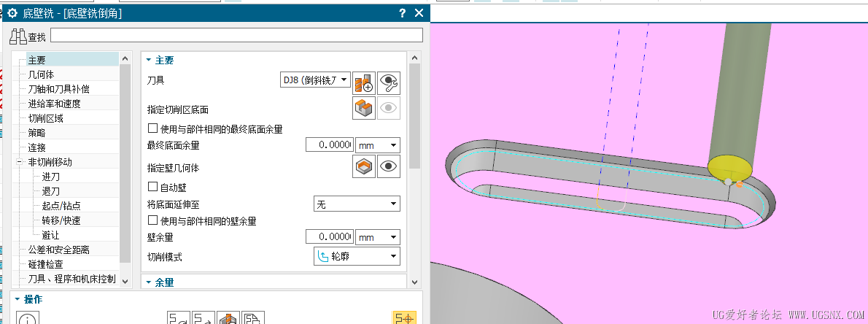
Task: Click the yellow cutter tip in the 3D view
Action: [x=730, y=169]
